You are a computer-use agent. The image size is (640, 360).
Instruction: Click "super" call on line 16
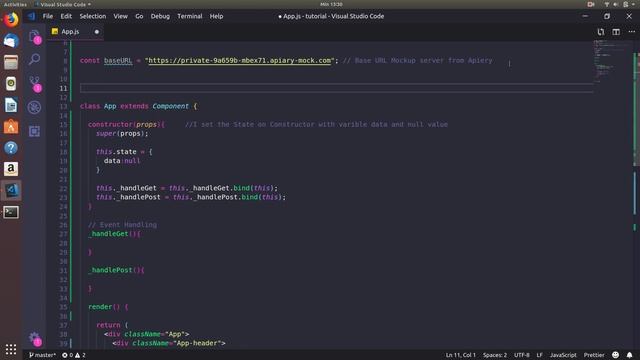106,133
